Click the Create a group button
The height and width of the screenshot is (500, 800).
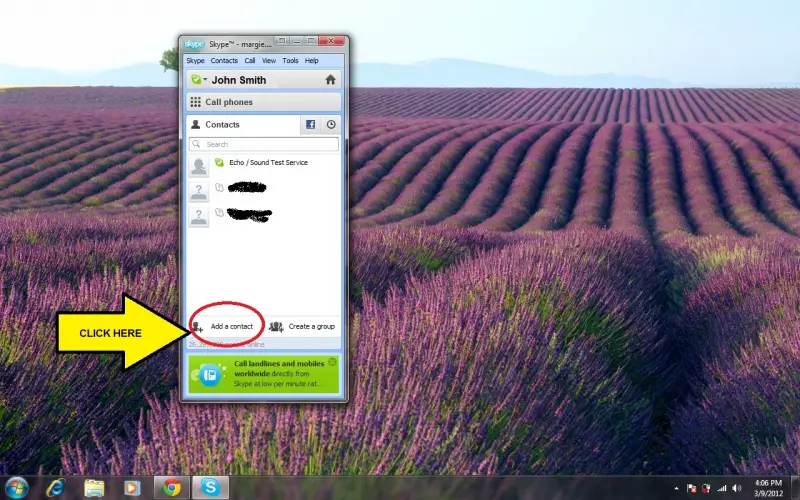tap(302, 327)
